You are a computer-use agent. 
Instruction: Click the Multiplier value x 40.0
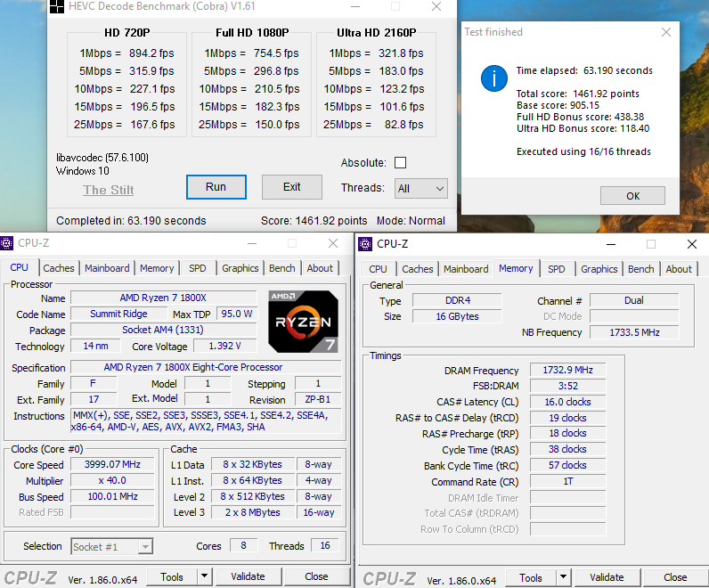[112, 480]
